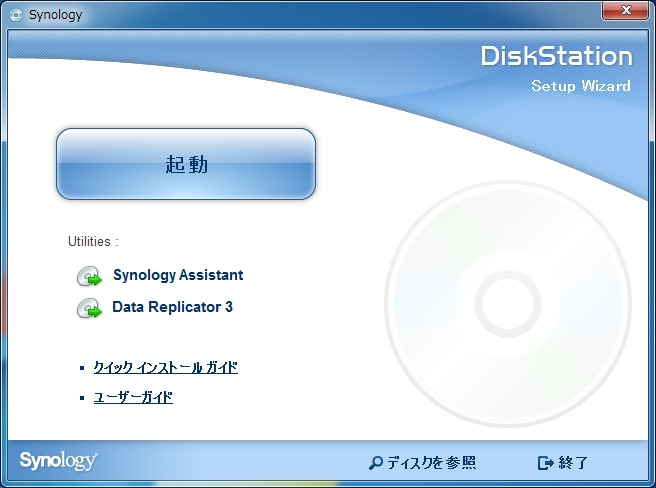Click the exit arrow icon beside 終了
The width and height of the screenshot is (656, 488).
click(546, 463)
